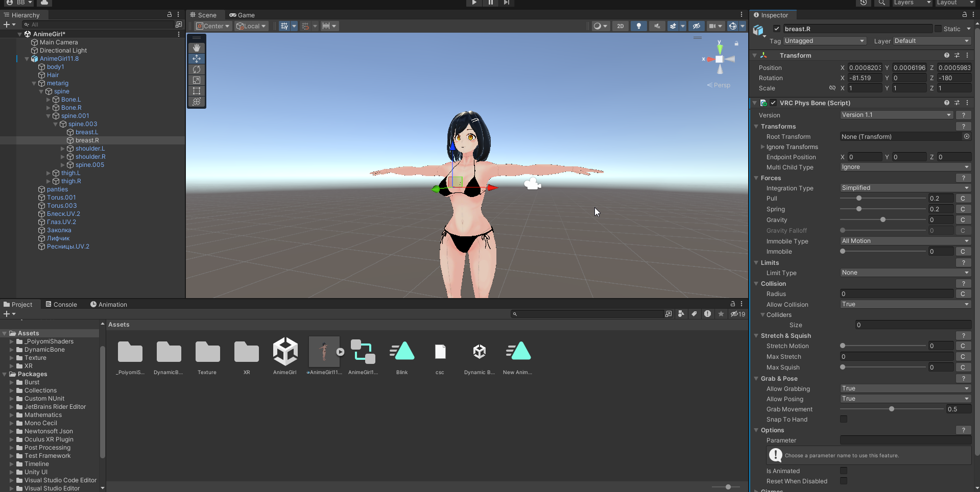Toggle scene lighting bulb icon
Viewport: 980px width, 492px height.
638,26
